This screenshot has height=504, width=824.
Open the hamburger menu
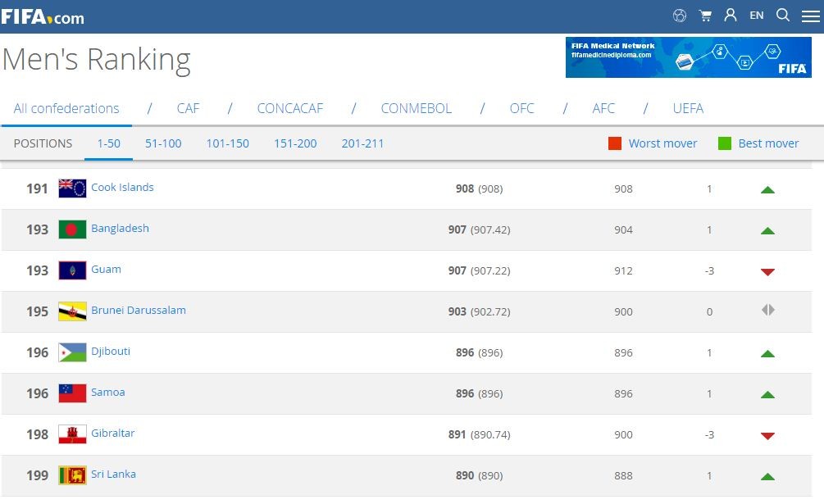pyautogui.click(x=810, y=16)
